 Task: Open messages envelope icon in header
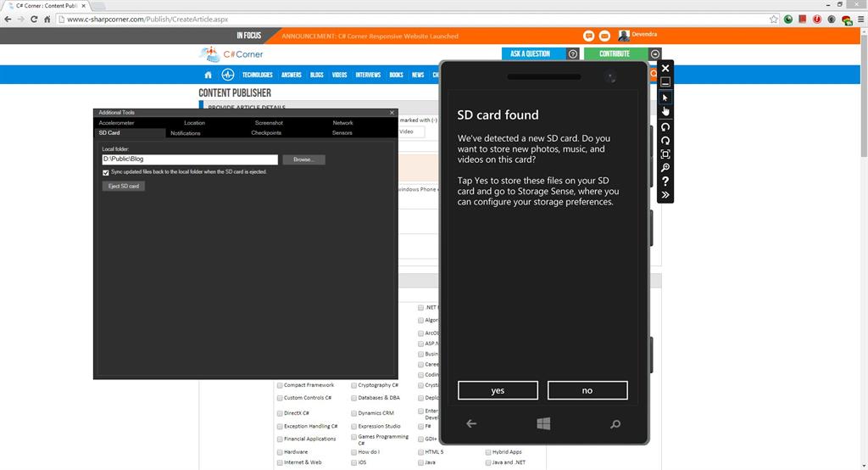(604, 36)
